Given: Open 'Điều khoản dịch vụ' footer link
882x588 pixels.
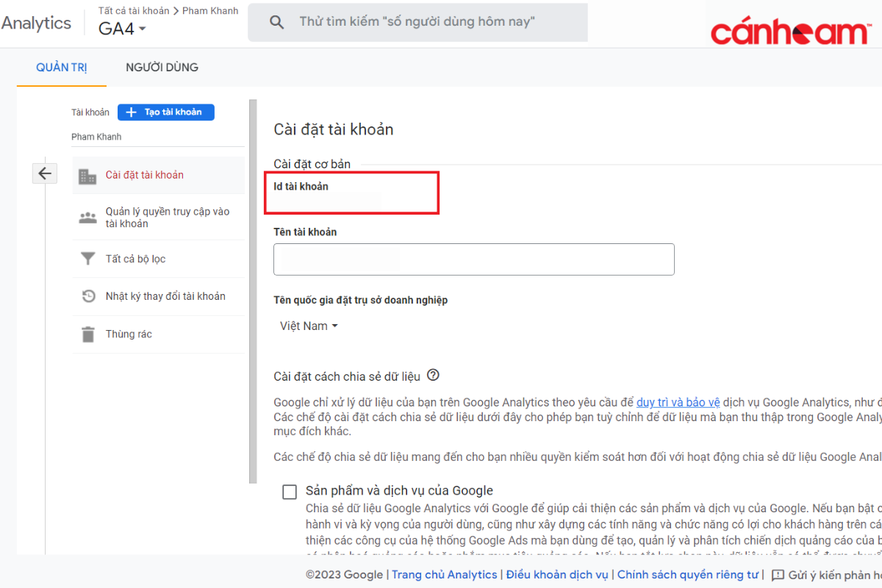Looking at the screenshot, I should tap(557, 575).
